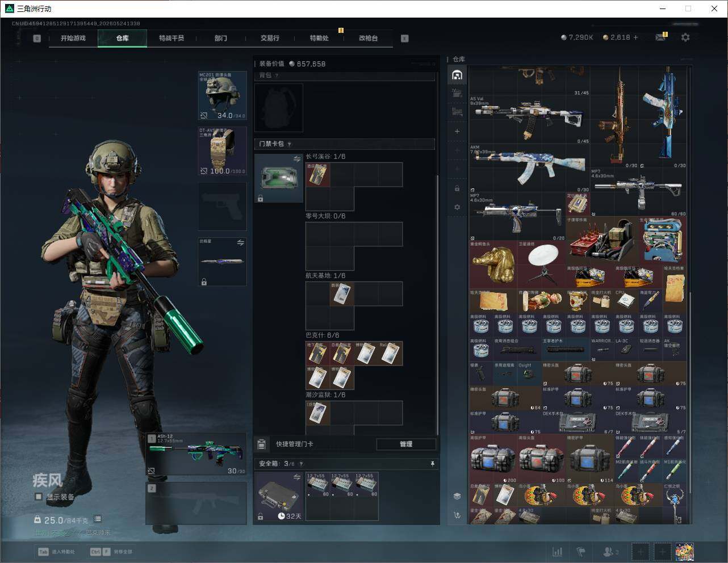Select the golden crocodile head item
Screen dimensions: 728x563
pos(493,264)
